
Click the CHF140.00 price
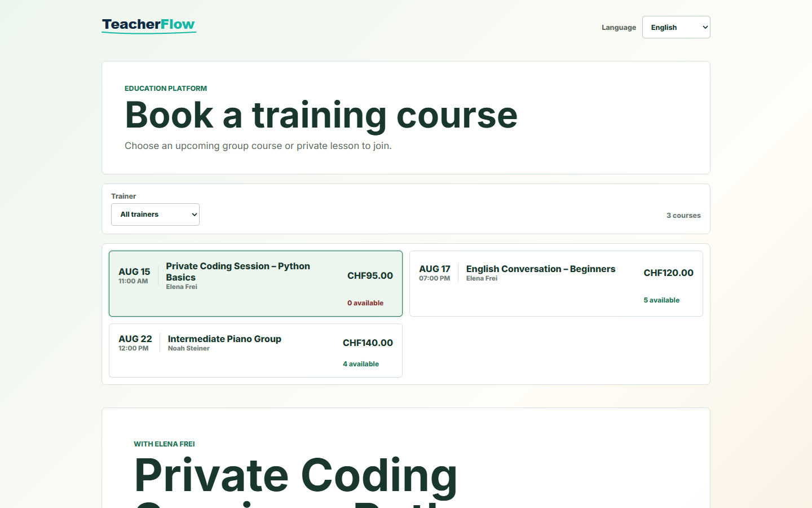click(368, 343)
